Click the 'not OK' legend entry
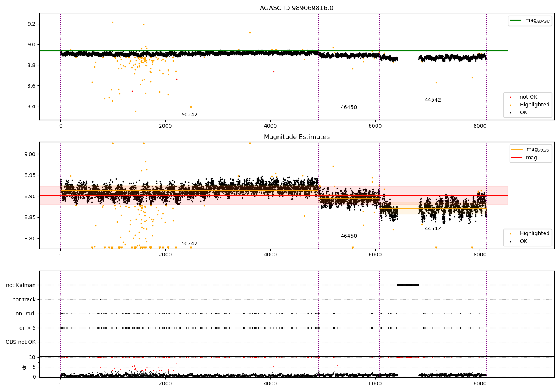Viewport: 560px width, 392px height. (528, 97)
